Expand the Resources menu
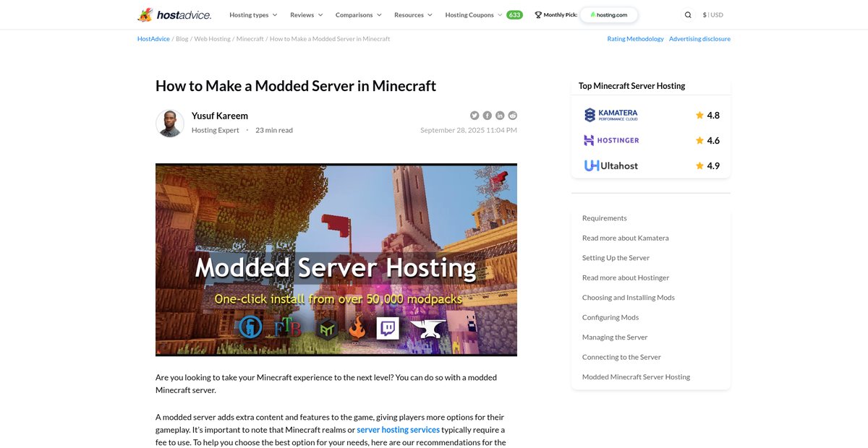 tap(413, 14)
